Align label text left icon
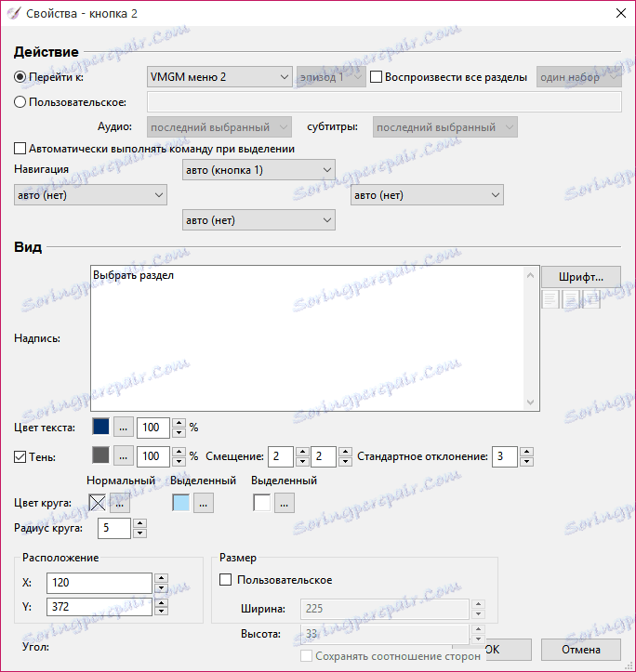 pos(550,299)
